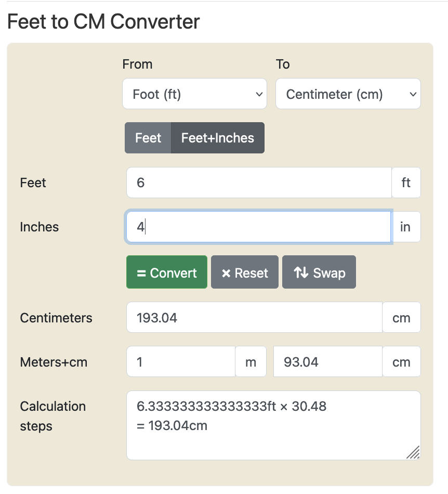The height and width of the screenshot is (494, 448).
Task: Click the Feet to CM Converter heading
Action: point(103,22)
